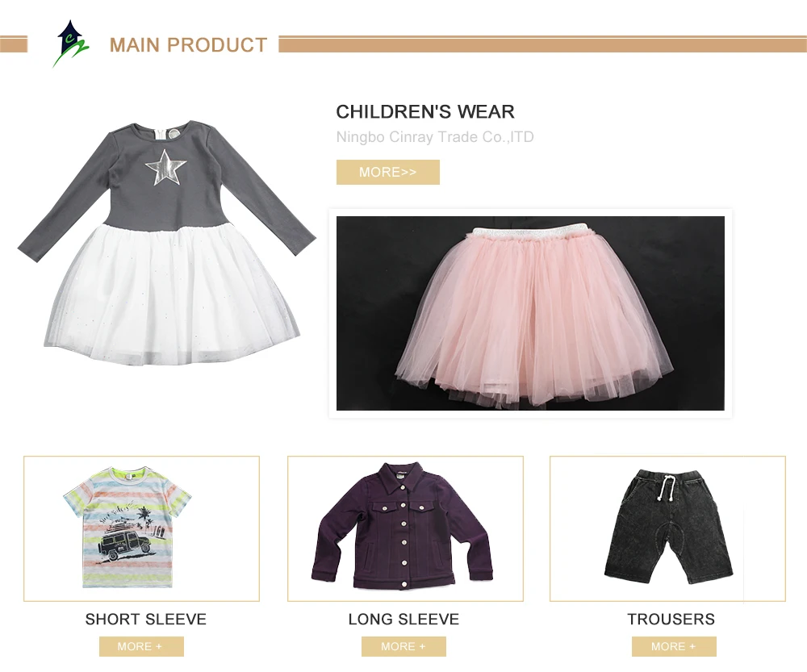Open the striped jeep t-shirt thumbnail
807x672 pixels.
pos(128,528)
